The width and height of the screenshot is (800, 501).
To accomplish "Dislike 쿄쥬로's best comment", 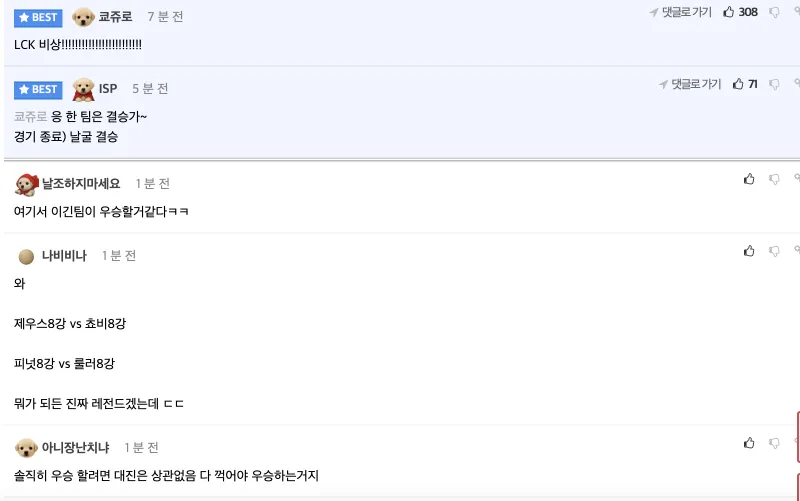I will click(x=774, y=12).
